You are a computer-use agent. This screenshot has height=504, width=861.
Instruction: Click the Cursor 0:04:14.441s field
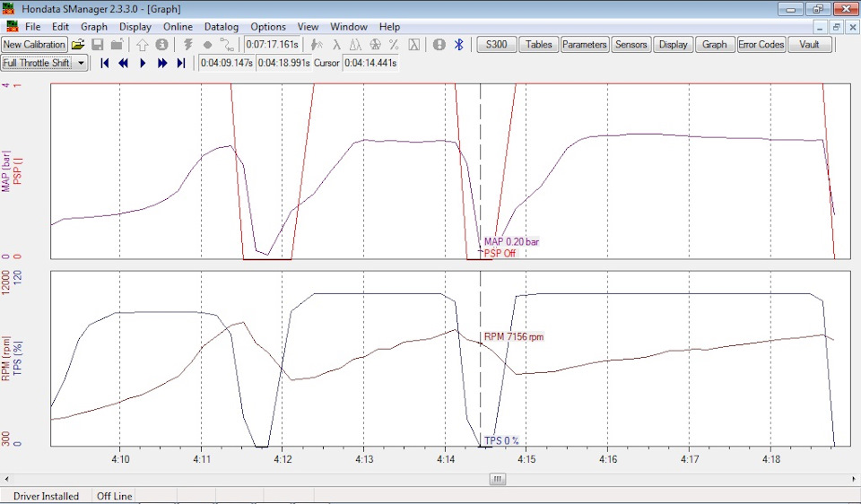(370, 63)
